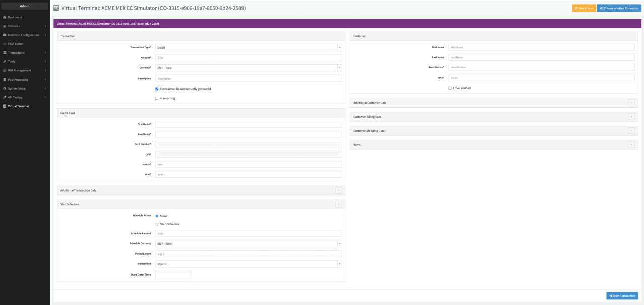The image size is (644, 305).
Task: Click the API Testing icon
Action: [x=5, y=97]
